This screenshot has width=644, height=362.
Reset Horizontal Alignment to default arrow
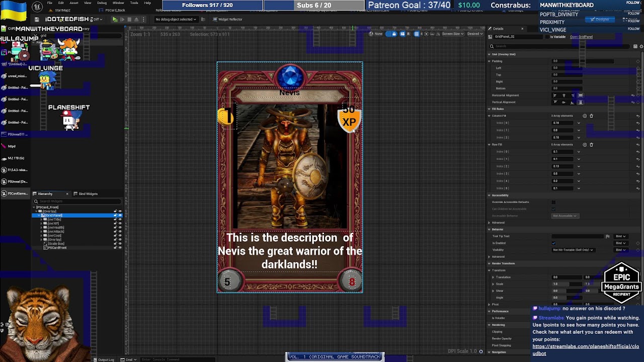tap(633, 95)
